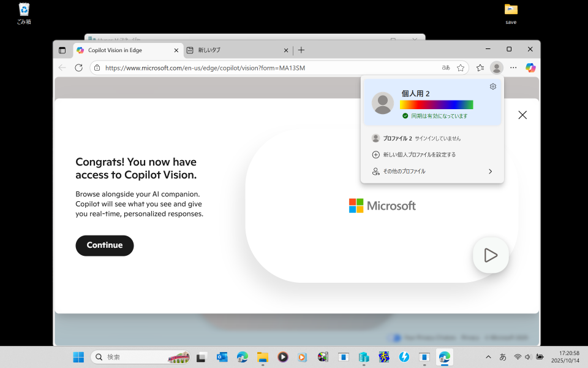Image resolution: width=588 pixels, height=368 pixels.
Task: Click the address bar URL
Action: [x=205, y=68]
